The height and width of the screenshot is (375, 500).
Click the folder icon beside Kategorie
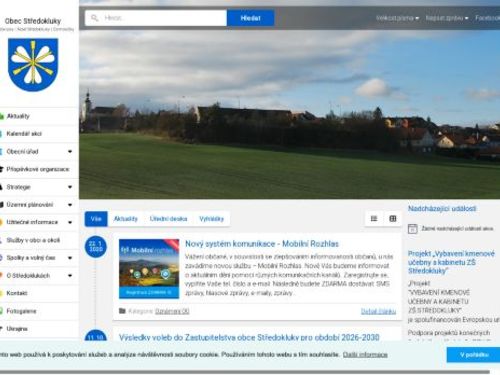(x=122, y=311)
